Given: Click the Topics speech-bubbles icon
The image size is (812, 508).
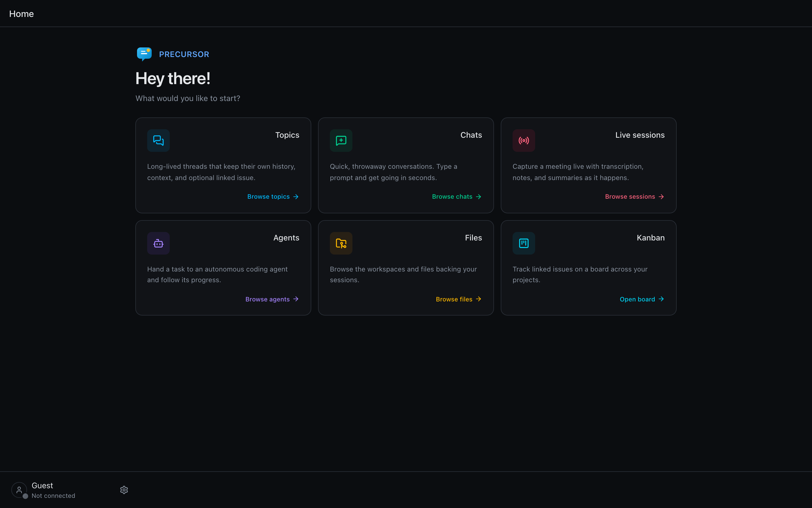Looking at the screenshot, I should pos(158,141).
